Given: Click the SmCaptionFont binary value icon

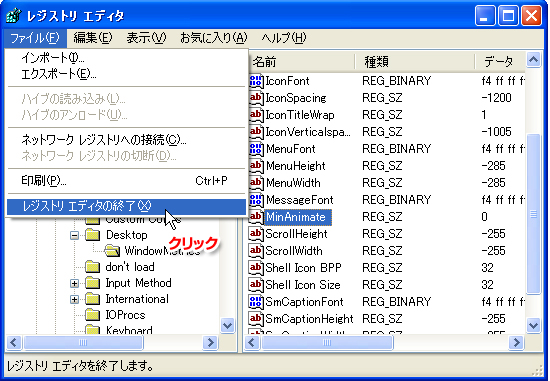Looking at the screenshot, I should click(256, 302).
